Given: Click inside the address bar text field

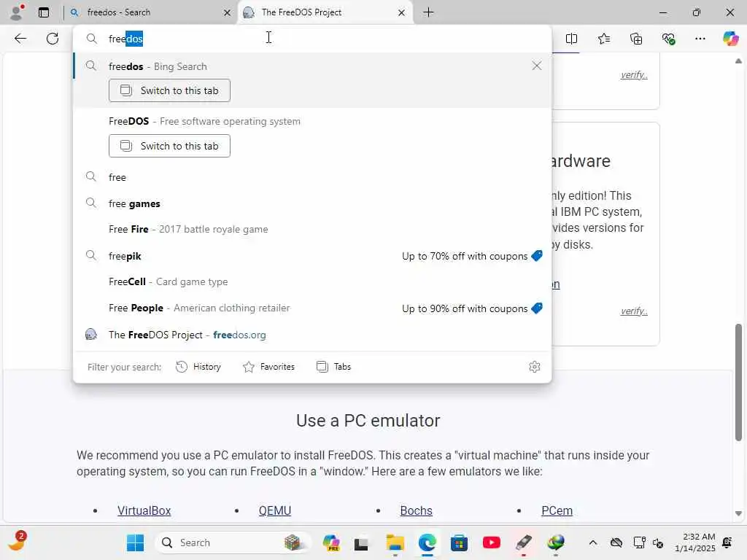Looking at the screenshot, I should pyautogui.click(x=312, y=39).
